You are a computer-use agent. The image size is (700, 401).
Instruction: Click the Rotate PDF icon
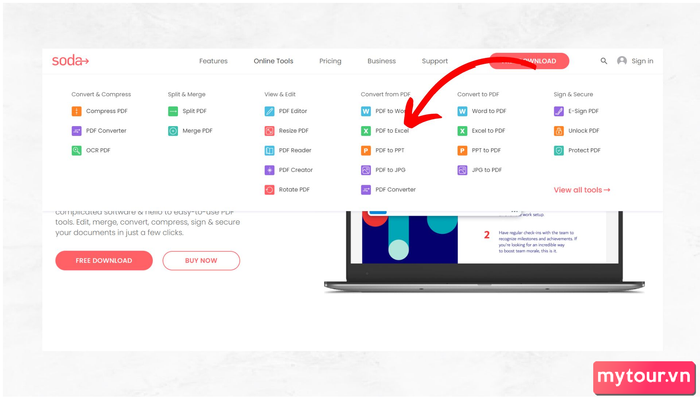[x=269, y=190]
